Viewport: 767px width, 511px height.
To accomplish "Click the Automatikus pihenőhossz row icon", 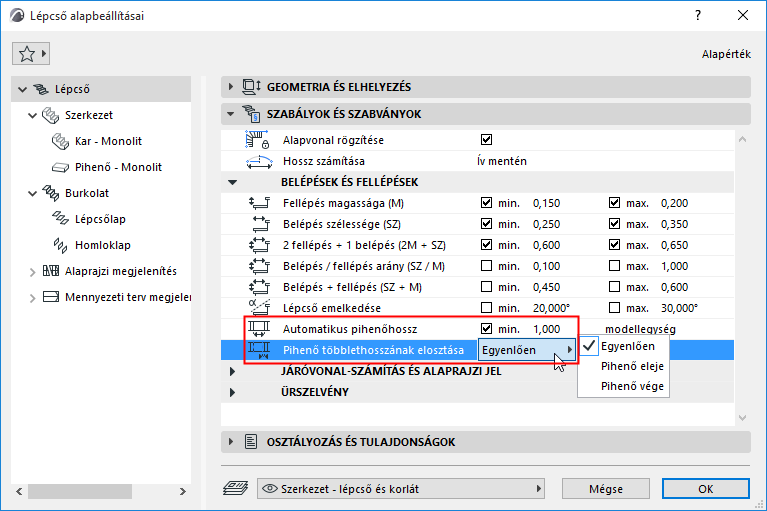I will [259, 328].
